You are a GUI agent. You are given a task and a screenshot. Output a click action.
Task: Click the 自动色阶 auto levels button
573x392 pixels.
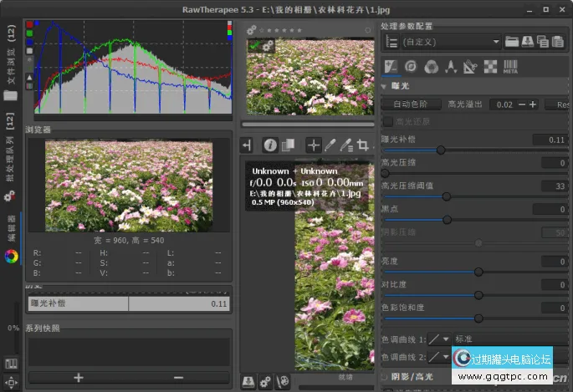pos(410,104)
